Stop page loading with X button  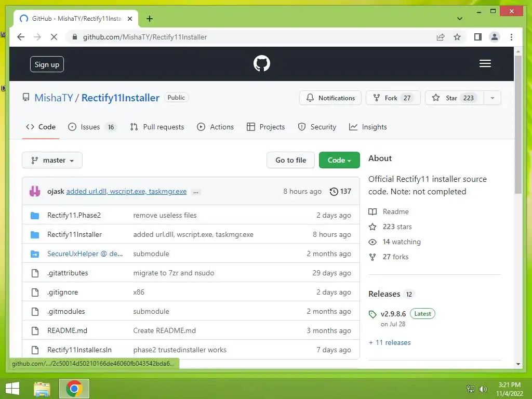54,37
